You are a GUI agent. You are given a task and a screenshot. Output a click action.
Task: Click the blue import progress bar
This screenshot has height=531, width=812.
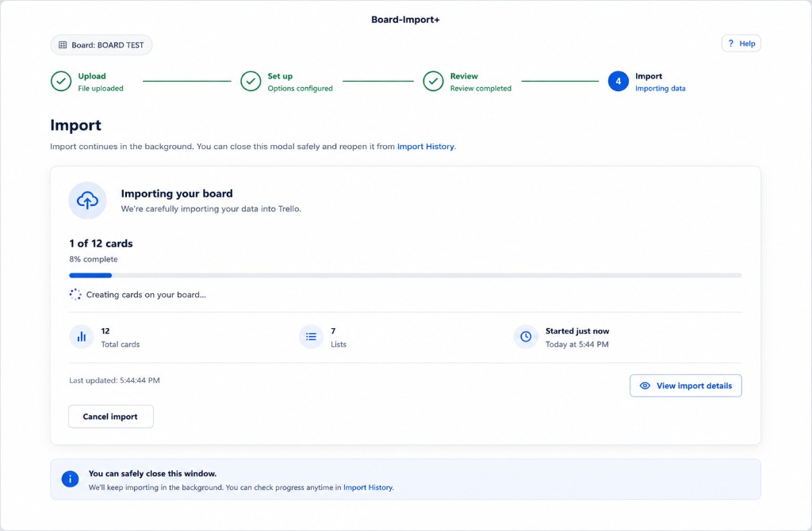tap(90, 275)
